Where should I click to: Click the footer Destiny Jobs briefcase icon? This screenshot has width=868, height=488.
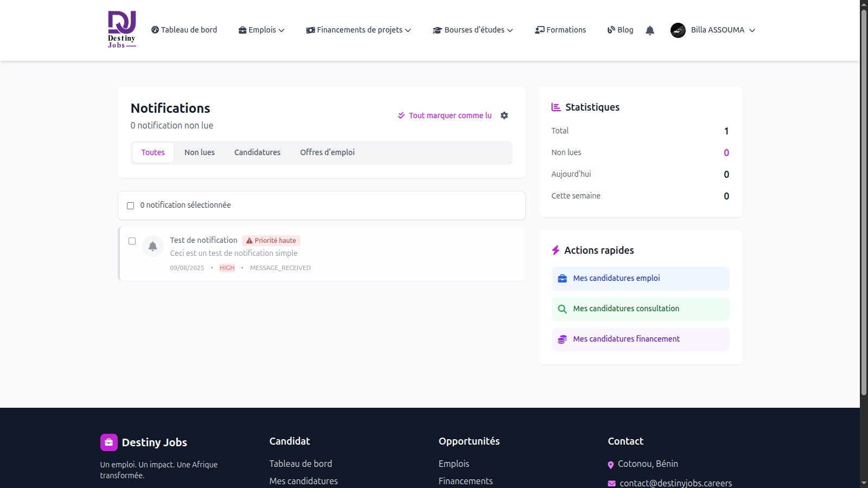[x=109, y=442]
